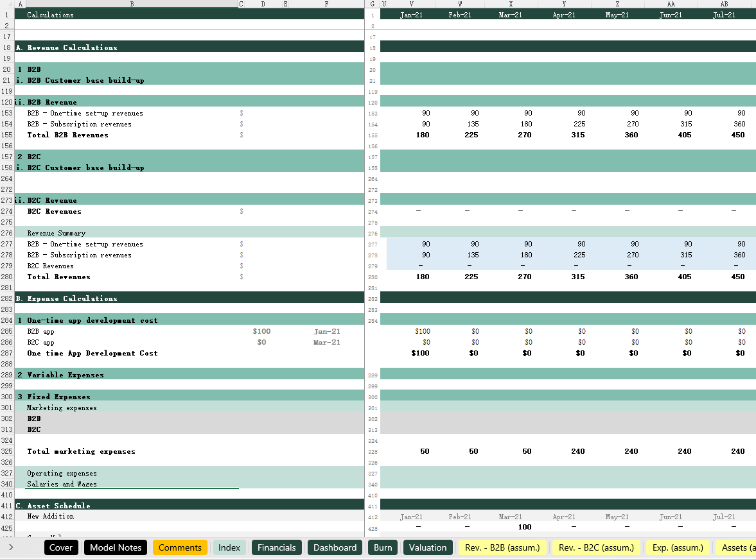Switch to the Model Notes tab
Image resolution: width=756 pixels, height=559 pixels.
point(116,547)
